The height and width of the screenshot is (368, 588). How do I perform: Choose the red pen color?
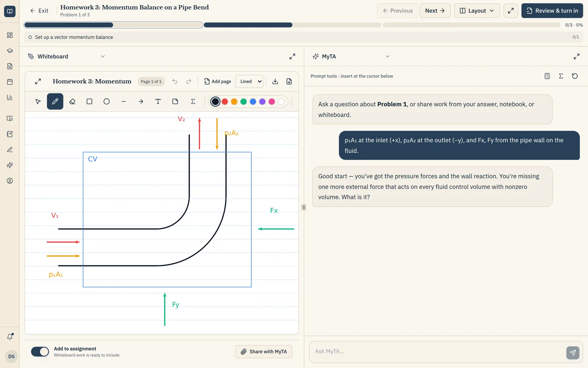225,102
